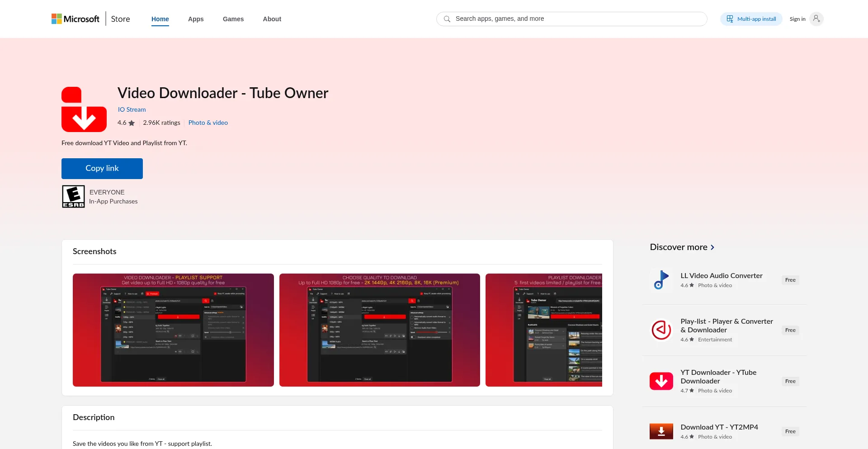Image resolution: width=868 pixels, height=449 pixels.
Task: Click the ESRB Everyone rating badge
Action: click(73, 197)
